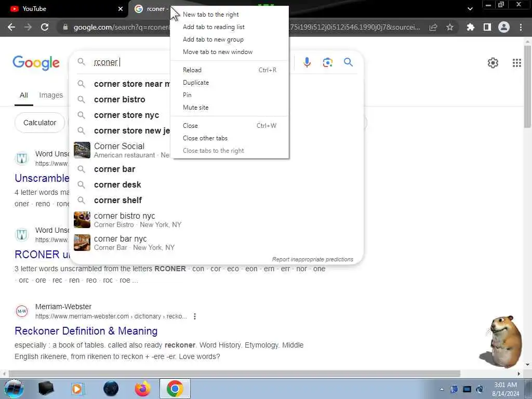Screen dimensions: 532x399
Task: Go back using the browser back arrow
Action: [x=11, y=27]
